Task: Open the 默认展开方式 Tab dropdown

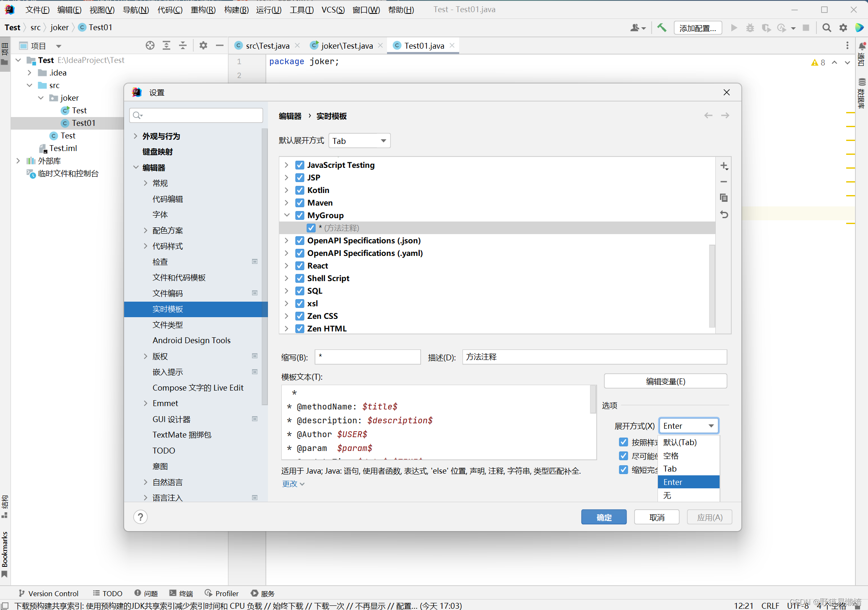Action: tap(359, 141)
